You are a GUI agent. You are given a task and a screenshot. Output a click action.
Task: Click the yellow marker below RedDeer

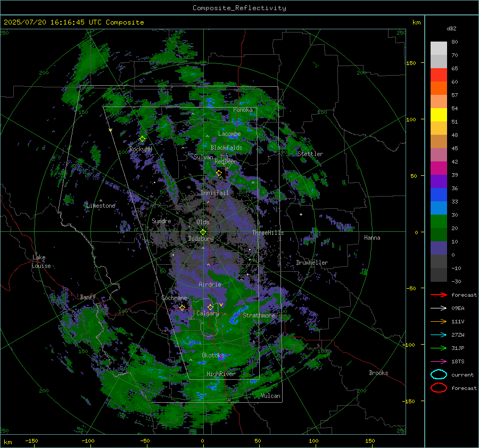pyautogui.click(x=219, y=173)
